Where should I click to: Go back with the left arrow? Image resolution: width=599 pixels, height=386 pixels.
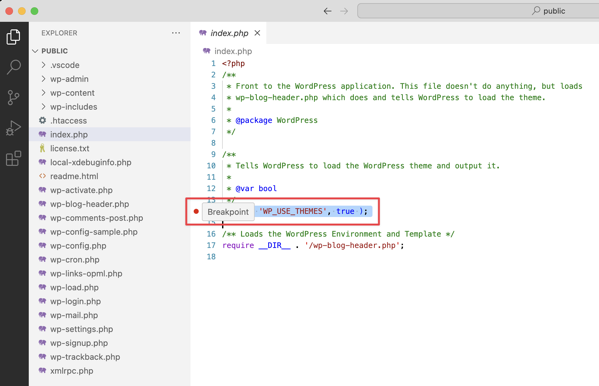coord(327,11)
